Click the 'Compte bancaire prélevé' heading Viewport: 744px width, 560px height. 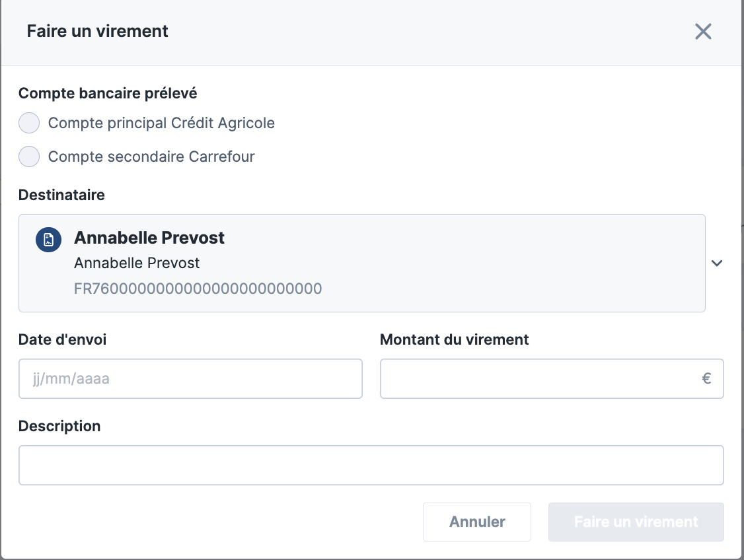pos(108,93)
